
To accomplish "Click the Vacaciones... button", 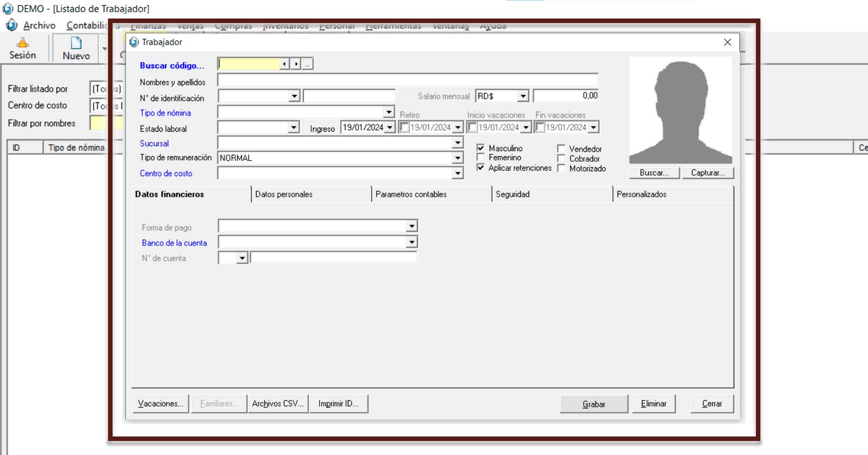I will [x=160, y=403].
